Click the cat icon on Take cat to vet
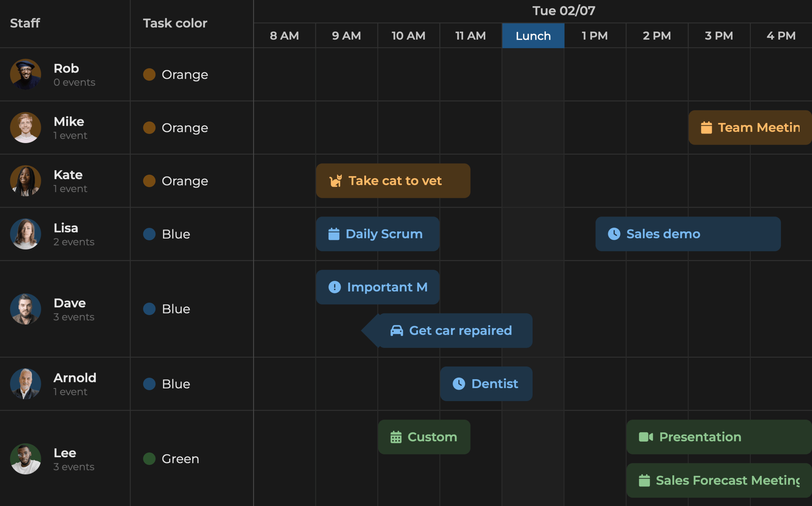812x506 pixels. (335, 181)
